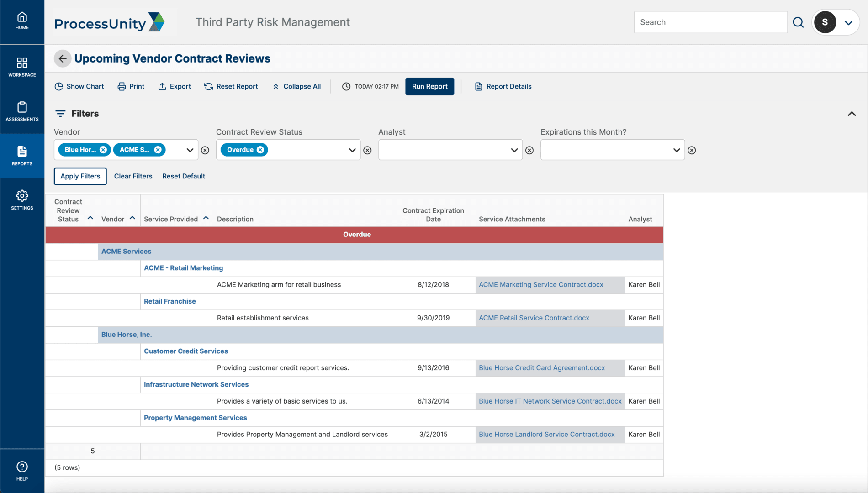The image size is (868, 493).
Task: Open Report Details
Action: [503, 86]
